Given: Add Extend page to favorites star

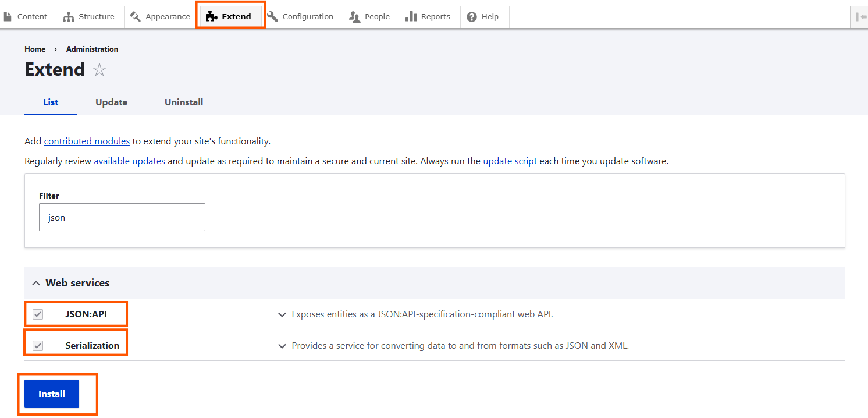Looking at the screenshot, I should tap(99, 70).
